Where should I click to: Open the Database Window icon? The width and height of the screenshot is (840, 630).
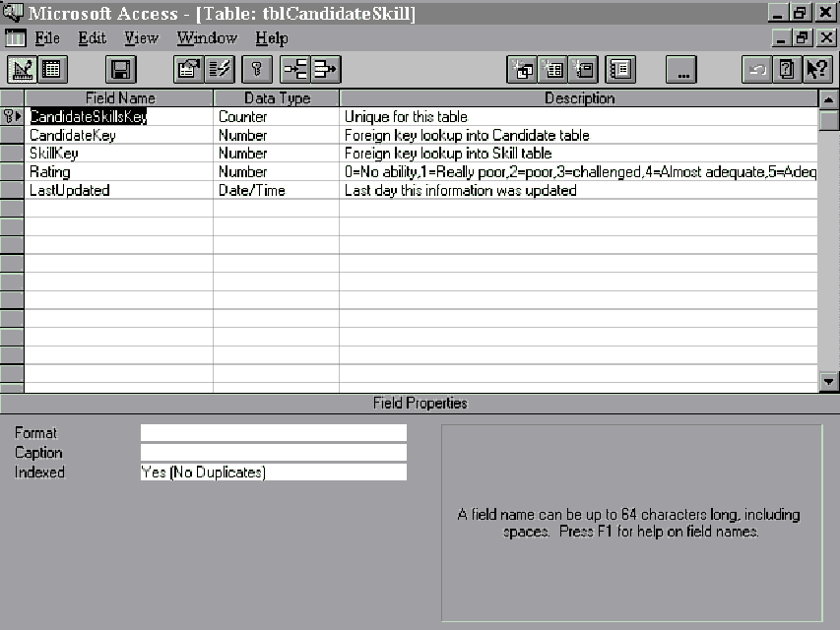click(621, 70)
